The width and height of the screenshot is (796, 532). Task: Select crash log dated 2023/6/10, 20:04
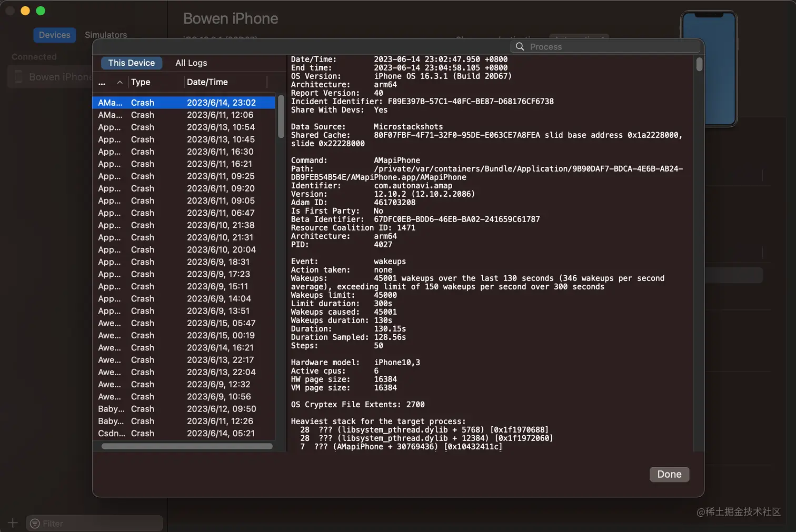184,249
